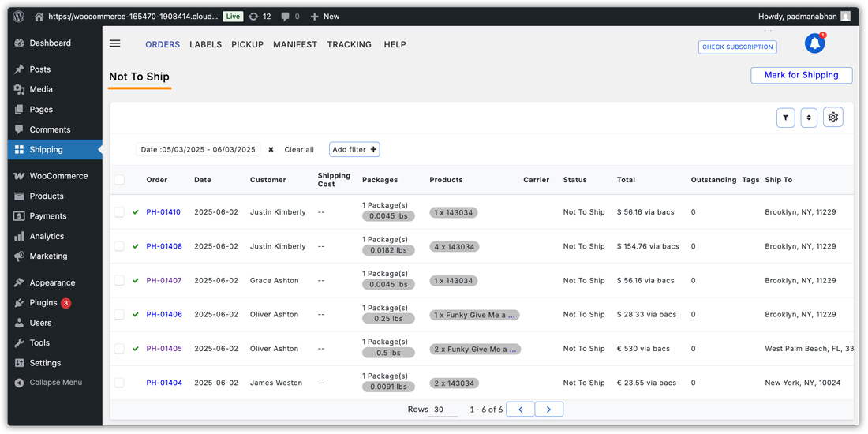Click the New plus item in admin bar
868x434 pixels.
click(324, 17)
